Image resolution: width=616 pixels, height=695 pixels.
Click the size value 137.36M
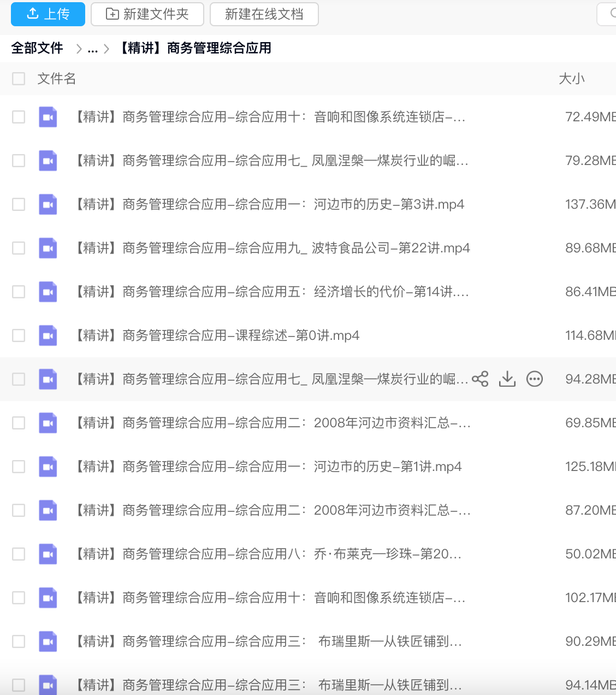click(590, 204)
